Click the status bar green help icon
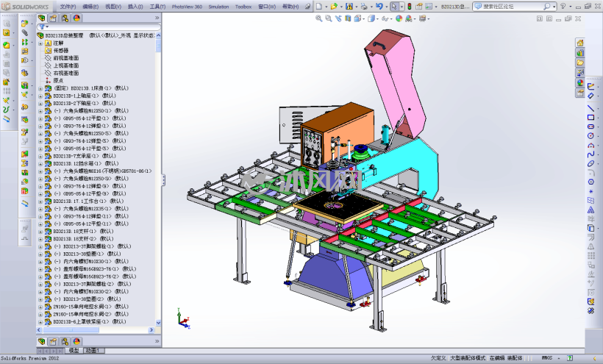The height and width of the screenshot is (364, 603). click(x=570, y=358)
